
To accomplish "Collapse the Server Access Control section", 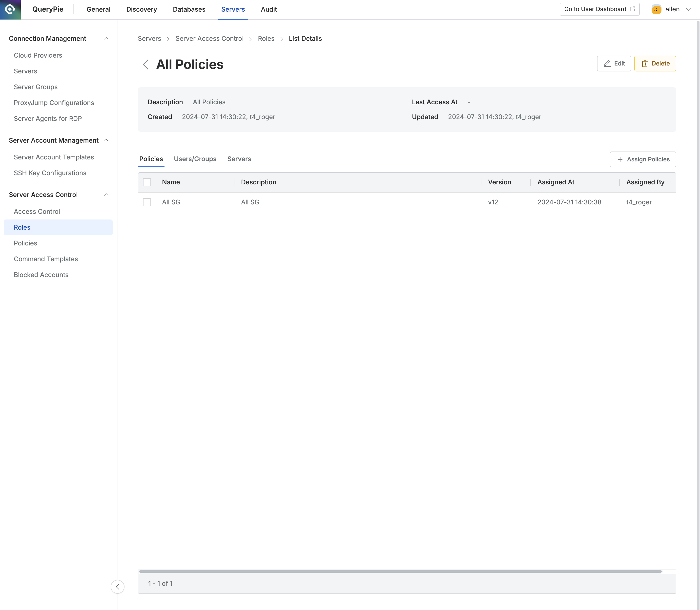I will pyautogui.click(x=106, y=195).
